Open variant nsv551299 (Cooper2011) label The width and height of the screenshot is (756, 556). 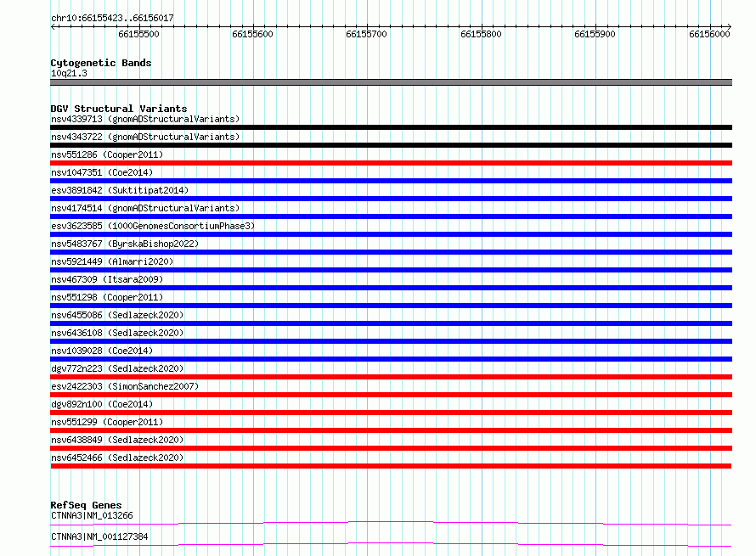(107, 422)
